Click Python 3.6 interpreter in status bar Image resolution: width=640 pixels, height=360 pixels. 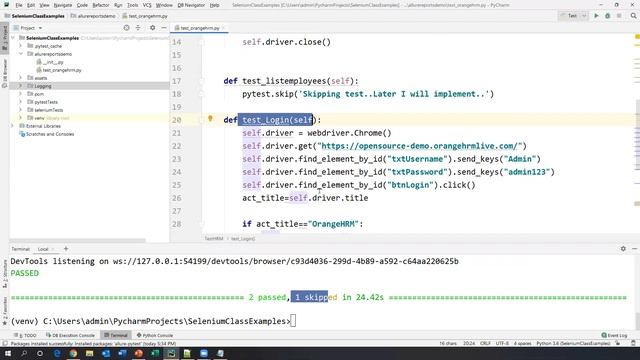[x=573, y=344]
